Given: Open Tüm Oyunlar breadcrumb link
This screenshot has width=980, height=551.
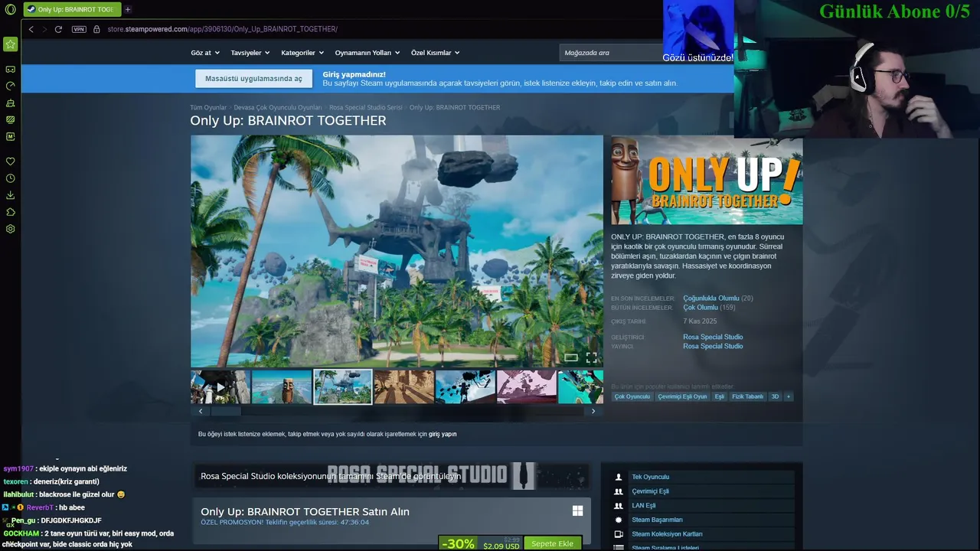Looking at the screenshot, I should point(208,108).
